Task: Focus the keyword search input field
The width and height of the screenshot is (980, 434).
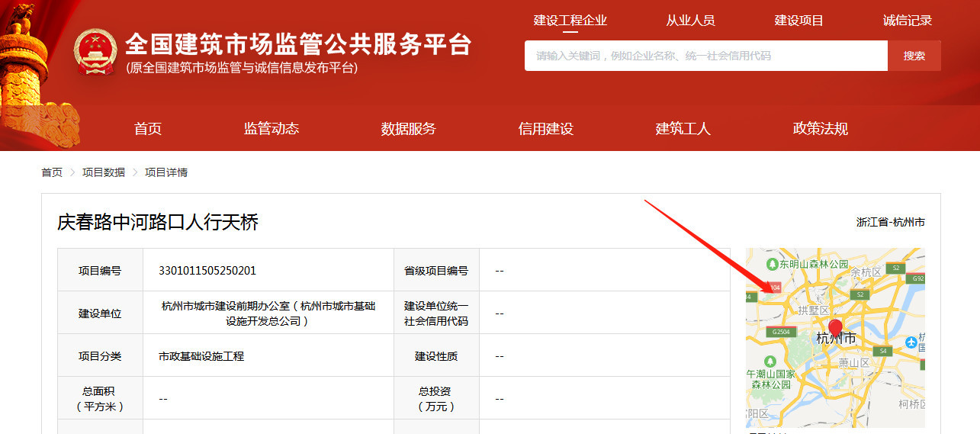Action: 706,56
